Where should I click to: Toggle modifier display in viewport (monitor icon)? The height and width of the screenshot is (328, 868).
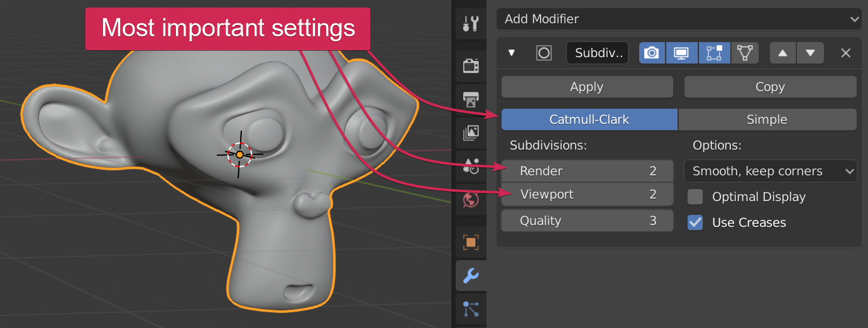click(x=681, y=53)
